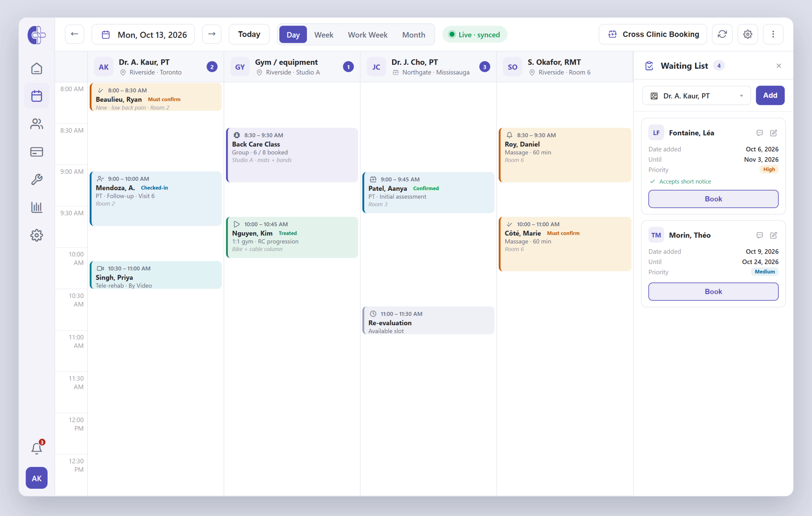Jump to Today
812x516 pixels.
pyautogui.click(x=249, y=34)
